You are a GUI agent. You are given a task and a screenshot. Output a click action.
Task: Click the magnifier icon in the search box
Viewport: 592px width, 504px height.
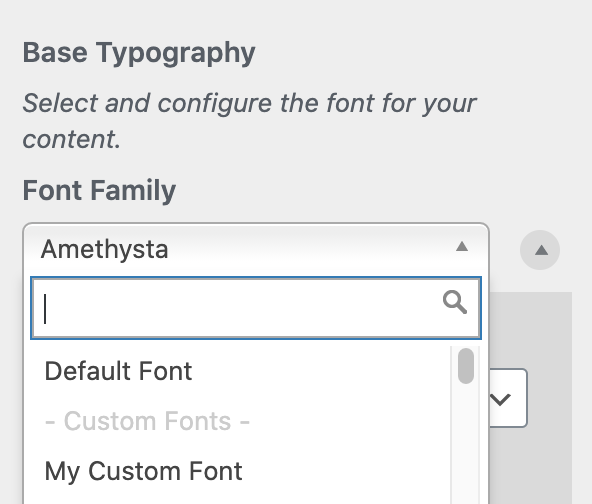tap(455, 302)
